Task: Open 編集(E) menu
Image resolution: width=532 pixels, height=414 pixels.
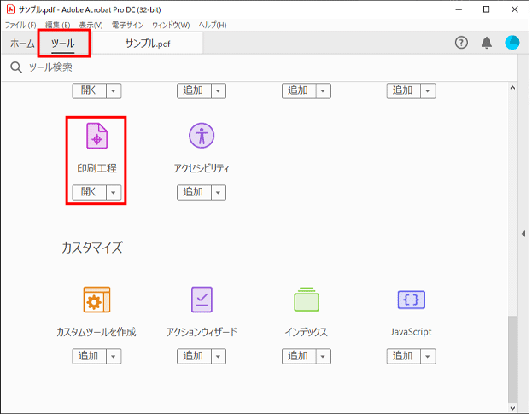Action: [58, 25]
